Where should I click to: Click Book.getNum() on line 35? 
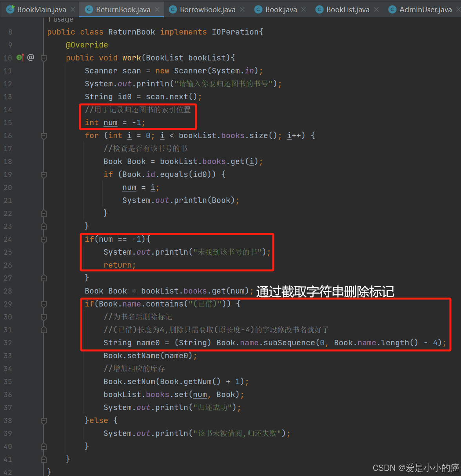point(190,382)
